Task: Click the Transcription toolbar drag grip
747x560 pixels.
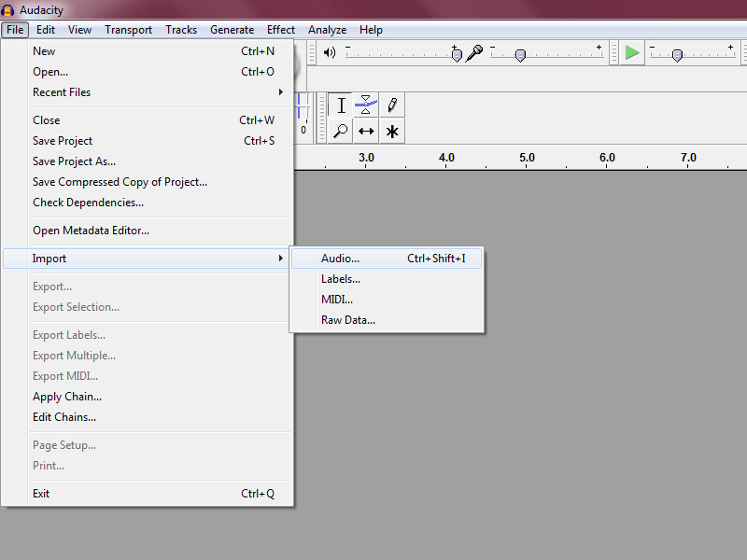Action: pyautogui.click(x=614, y=52)
